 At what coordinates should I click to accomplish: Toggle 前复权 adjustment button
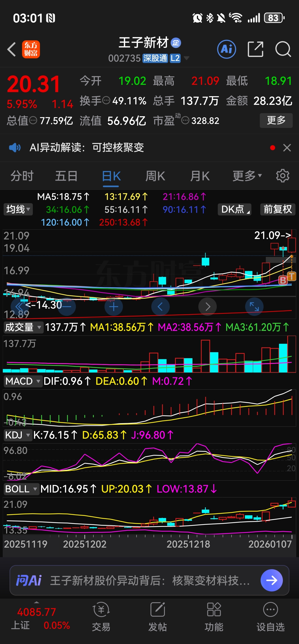tap(278, 209)
